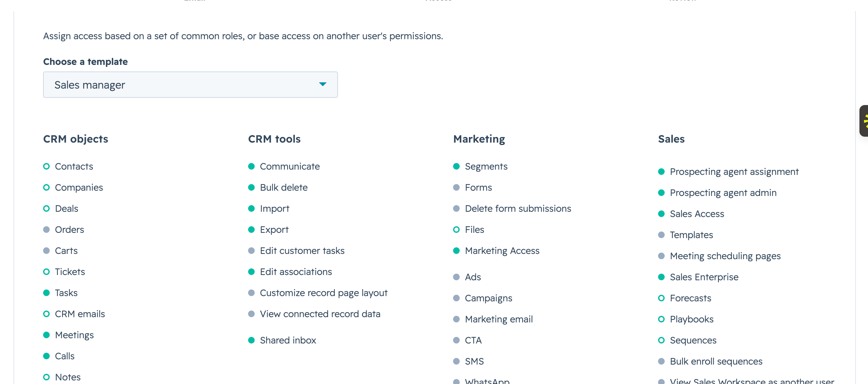This screenshot has height=384, width=868.
Task: Select Marketing Access permission entry
Action: (x=502, y=251)
